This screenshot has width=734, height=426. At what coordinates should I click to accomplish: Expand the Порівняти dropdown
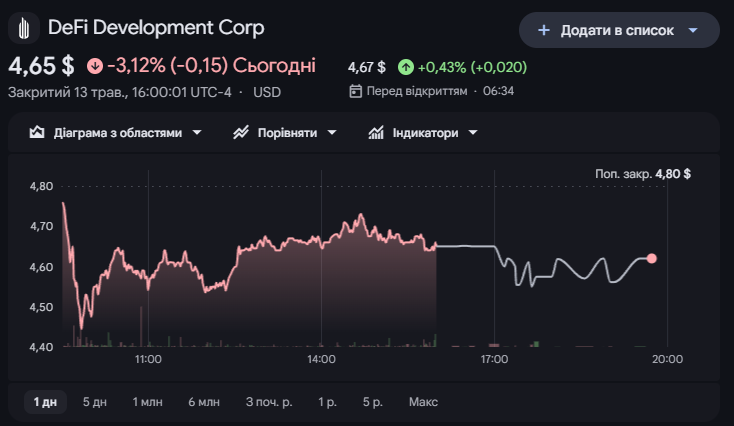(x=332, y=133)
